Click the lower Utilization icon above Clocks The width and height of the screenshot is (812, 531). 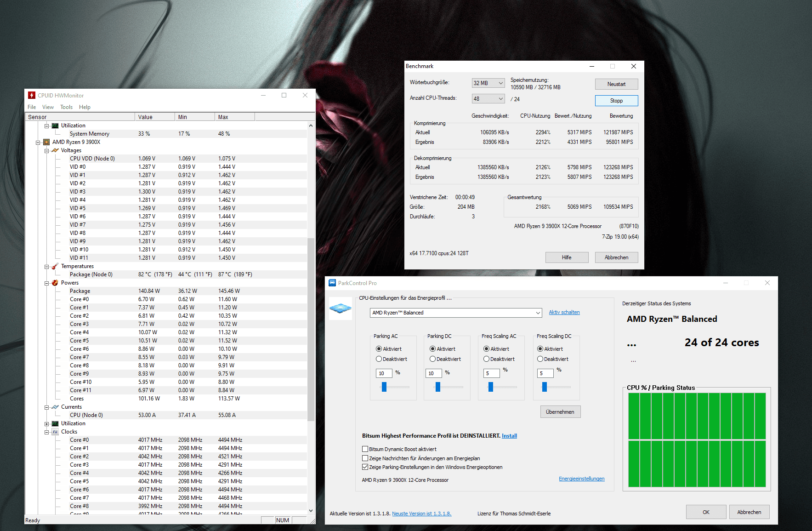click(55, 423)
